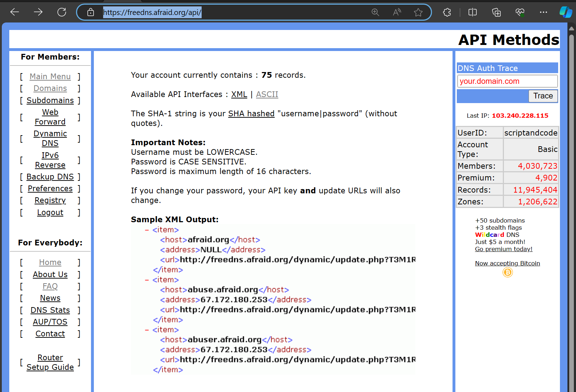The height and width of the screenshot is (392, 576).
Task: Select DNS Stats in the sidebar
Action: point(50,310)
